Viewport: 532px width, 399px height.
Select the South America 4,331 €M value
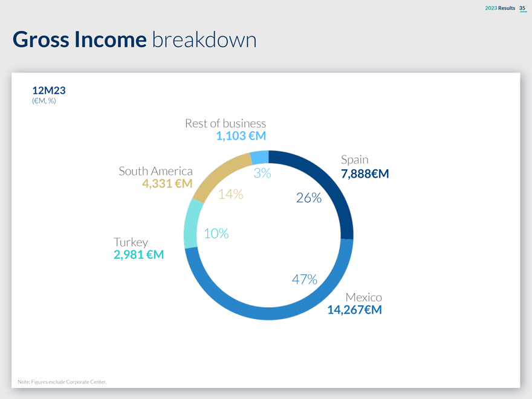167,183
